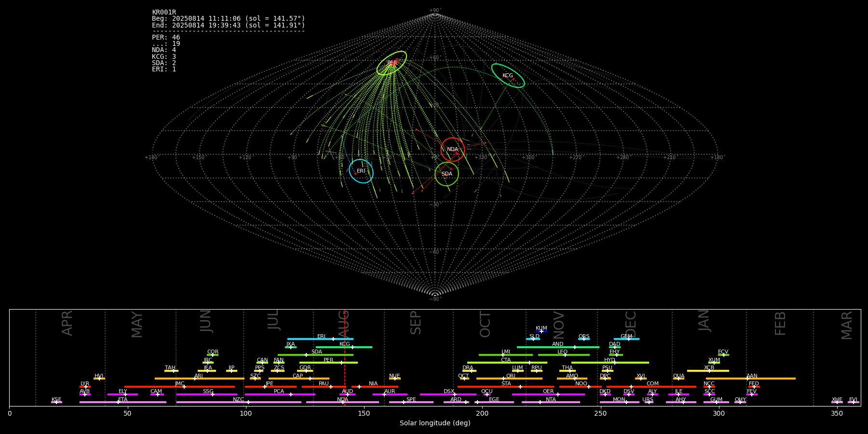Click the light green CTA shower bar
Image resolution: width=868 pixels, height=434 pixels.
tap(507, 363)
